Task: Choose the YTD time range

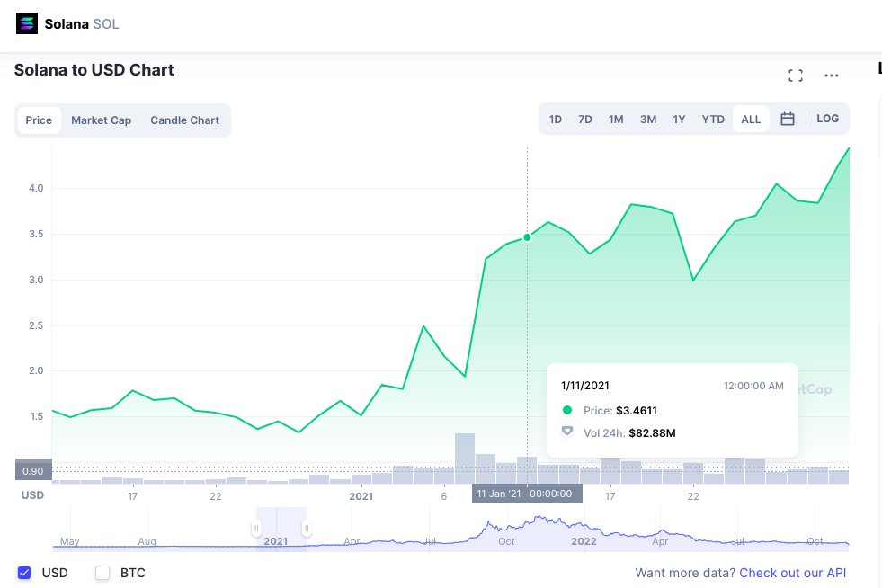Action: click(x=713, y=120)
